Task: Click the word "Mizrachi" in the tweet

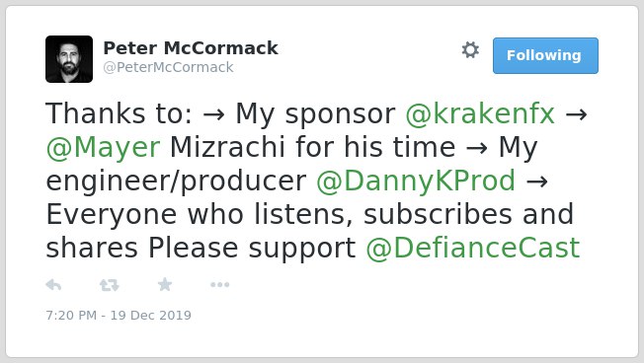Action: (x=227, y=147)
